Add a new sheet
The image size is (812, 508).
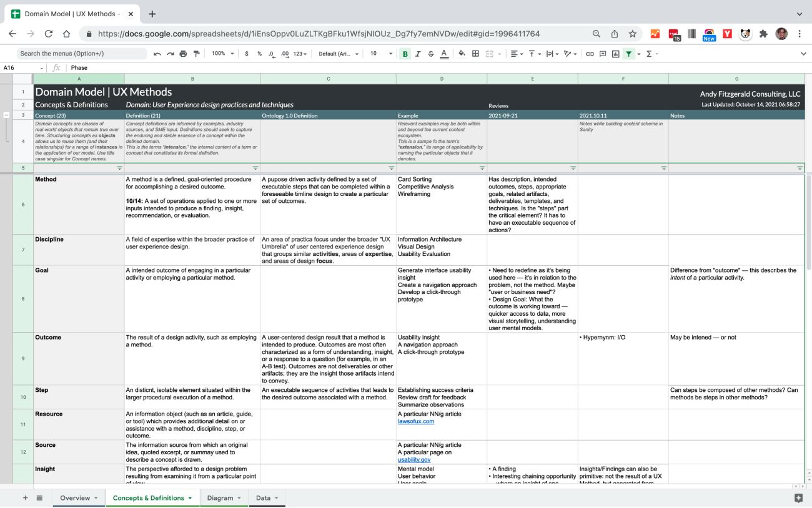[26, 498]
